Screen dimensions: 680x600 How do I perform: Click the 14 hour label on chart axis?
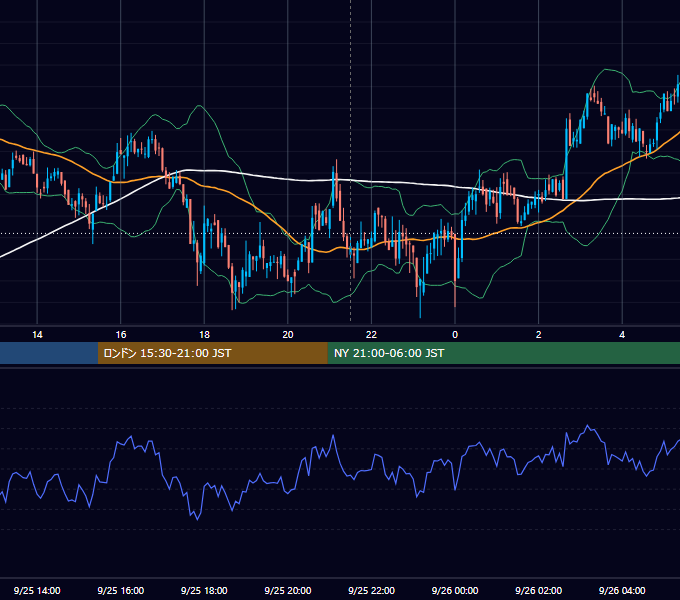[37, 335]
